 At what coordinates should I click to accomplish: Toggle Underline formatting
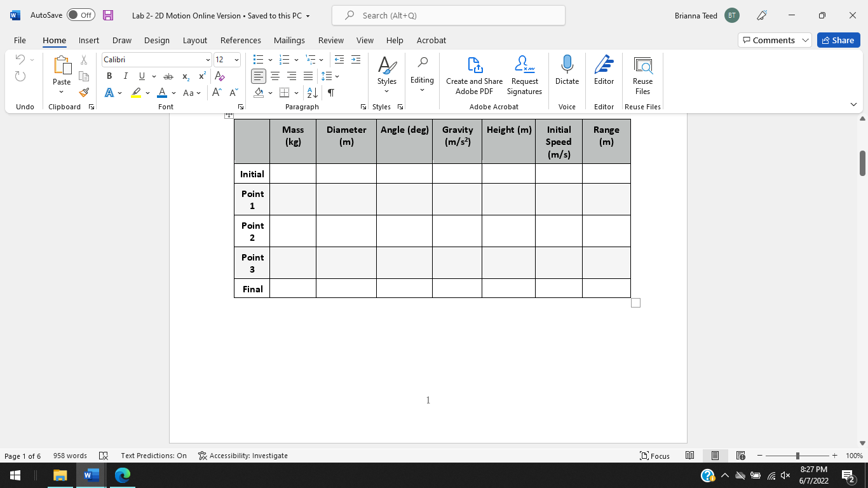(142, 76)
